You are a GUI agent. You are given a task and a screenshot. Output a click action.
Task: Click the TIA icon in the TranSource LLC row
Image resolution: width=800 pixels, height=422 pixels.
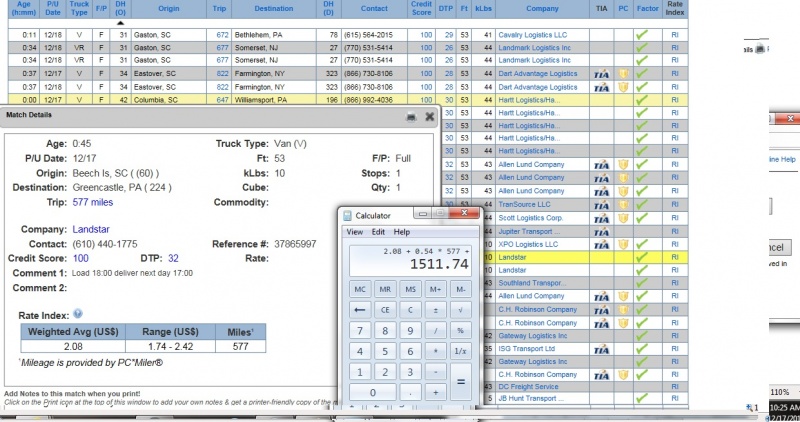pyautogui.click(x=602, y=205)
